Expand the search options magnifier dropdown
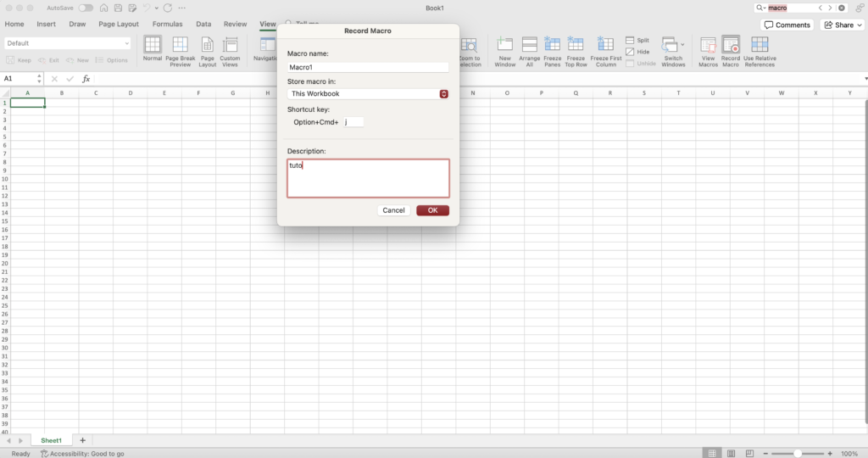The height and width of the screenshot is (458, 868). coord(760,8)
